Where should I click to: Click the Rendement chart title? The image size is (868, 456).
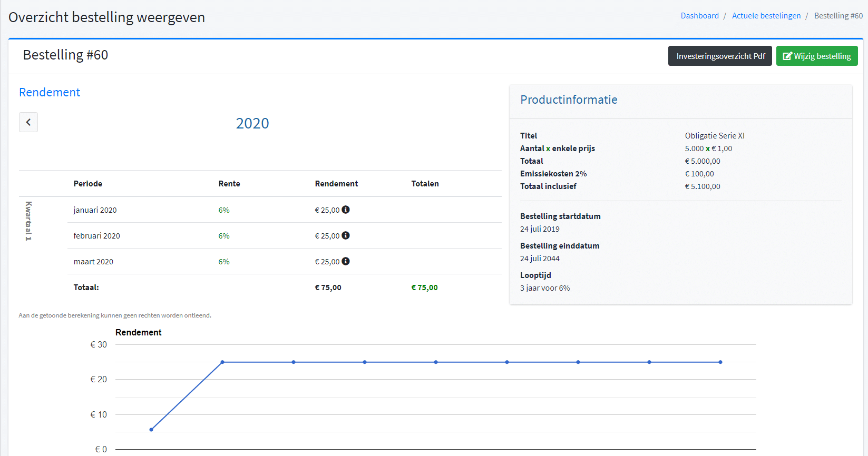[139, 332]
